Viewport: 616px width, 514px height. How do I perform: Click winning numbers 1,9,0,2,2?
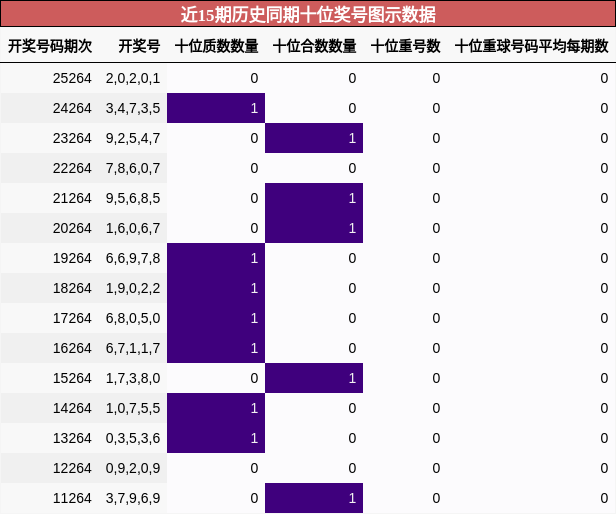(133, 288)
